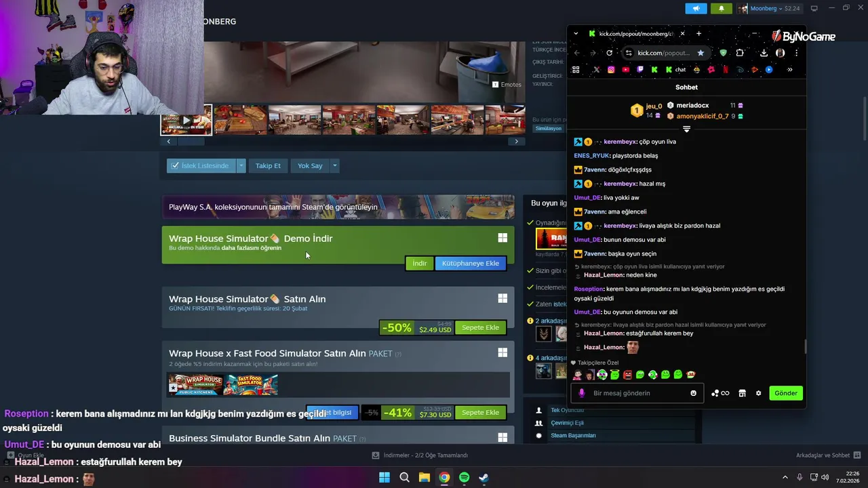
Task: Show hidden system tray icons
Action: [x=785, y=477]
